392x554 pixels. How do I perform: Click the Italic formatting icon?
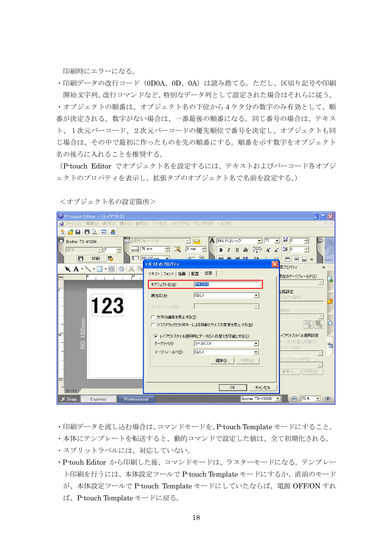coord(229,250)
